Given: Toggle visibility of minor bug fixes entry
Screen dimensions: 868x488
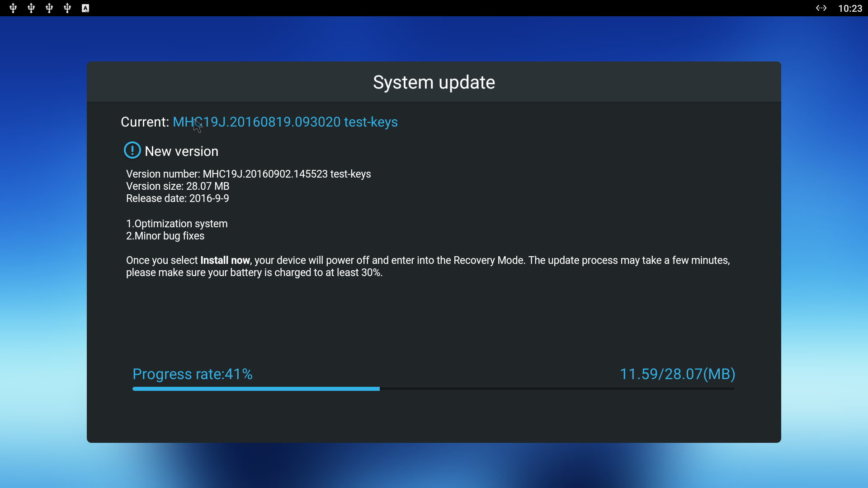Looking at the screenshot, I should (x=165, y=235).
